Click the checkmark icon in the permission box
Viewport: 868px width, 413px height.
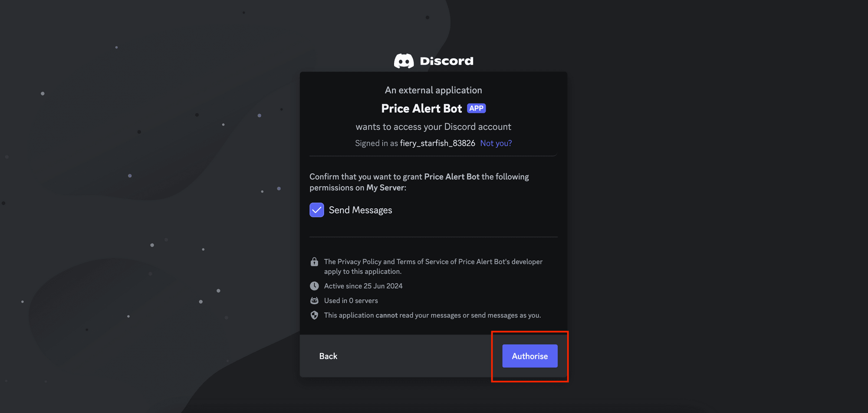tap(316, 210)
